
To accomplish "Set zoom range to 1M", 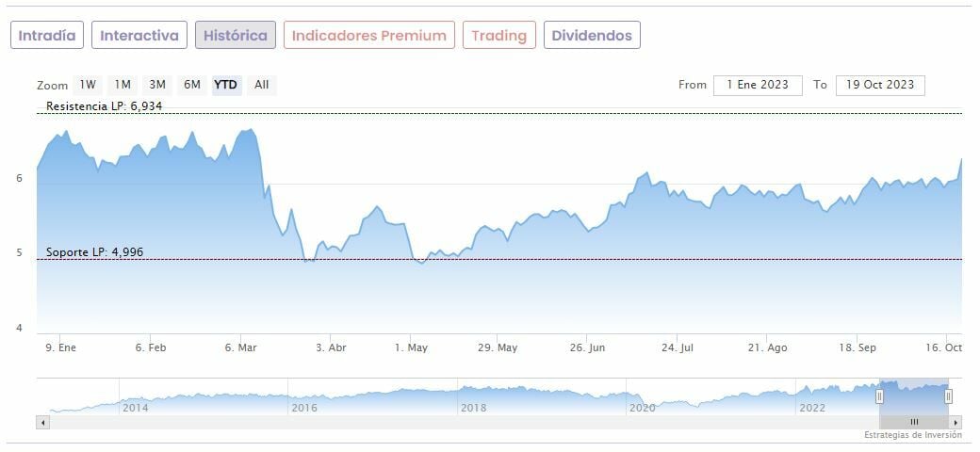I will [x=122, y=85].
